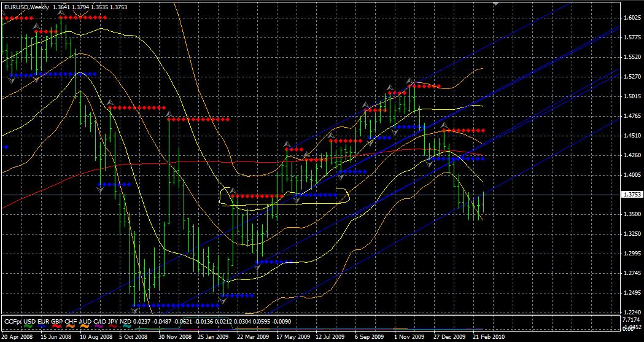Click the 1.3794 high value in chart header
This screenshot has height=342, width=644.
tap(80, 7)
